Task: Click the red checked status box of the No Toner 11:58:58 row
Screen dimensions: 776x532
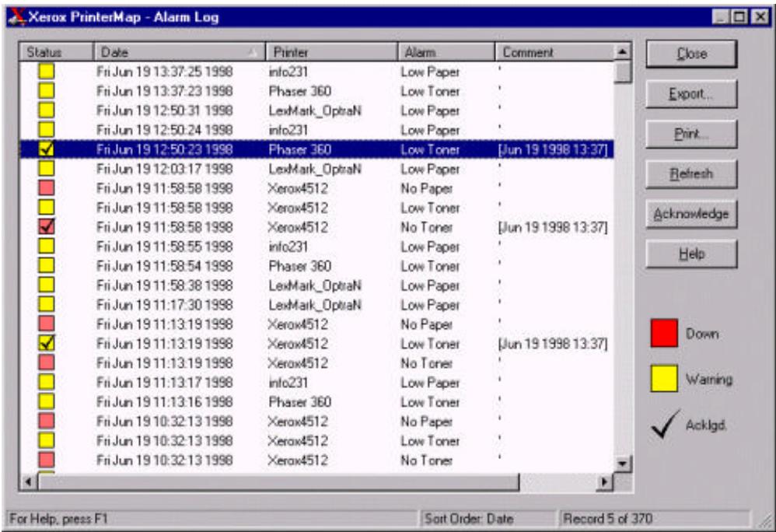Action: (x=47, y=227)
